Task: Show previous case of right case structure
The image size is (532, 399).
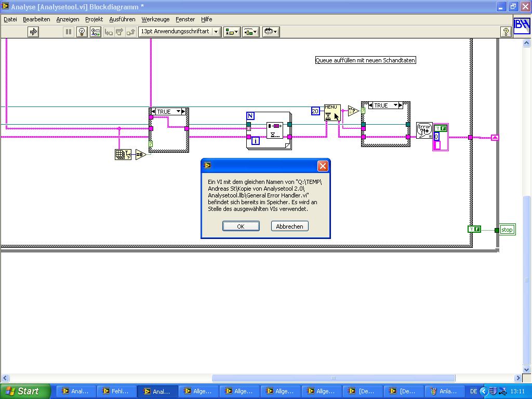Action: pyautogui.click(x=370, y=105)
